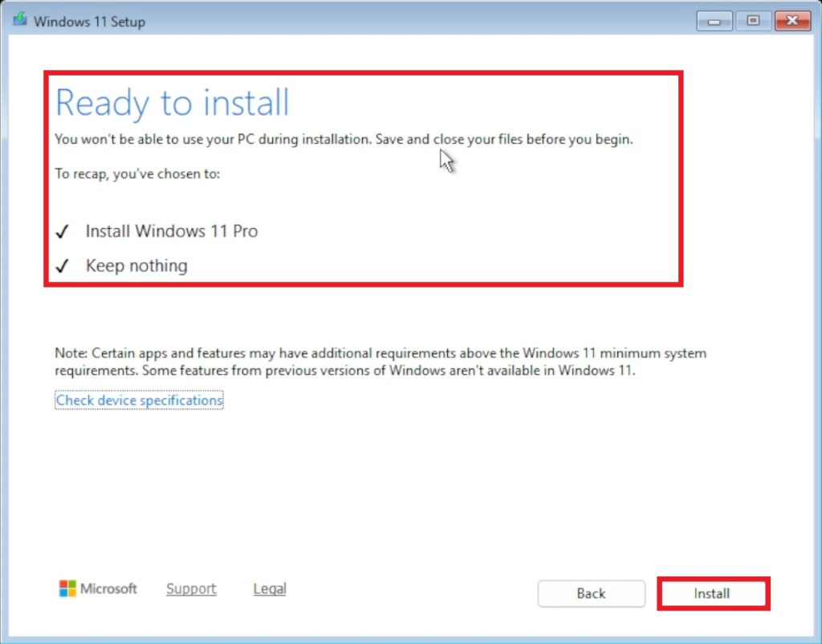Click the Windows 11 Setup title bar icon
Screen dimensions: 822x644
click(x=19, y=21)
